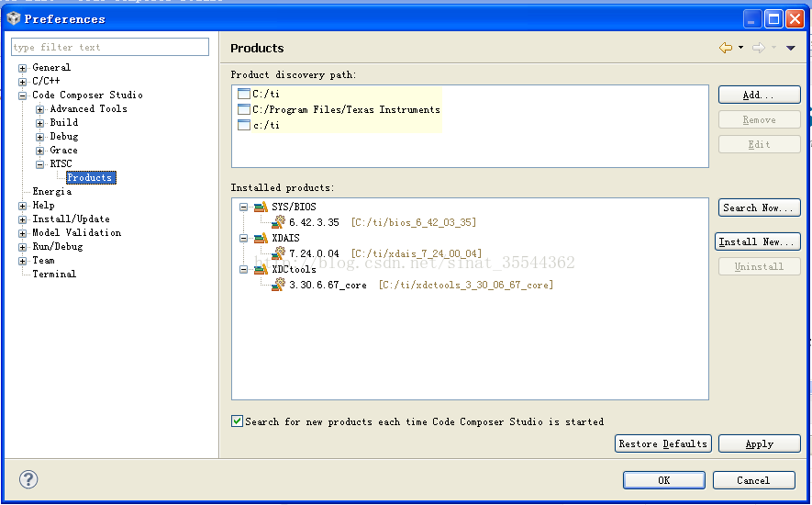Expand the Debug tree node
812x505 pixels.
click(x=39, y=137)
